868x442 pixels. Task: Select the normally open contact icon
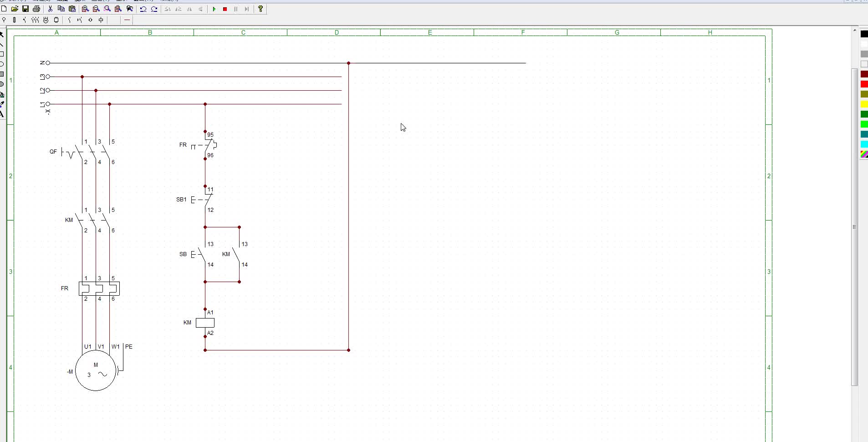(x=69, y=20)
